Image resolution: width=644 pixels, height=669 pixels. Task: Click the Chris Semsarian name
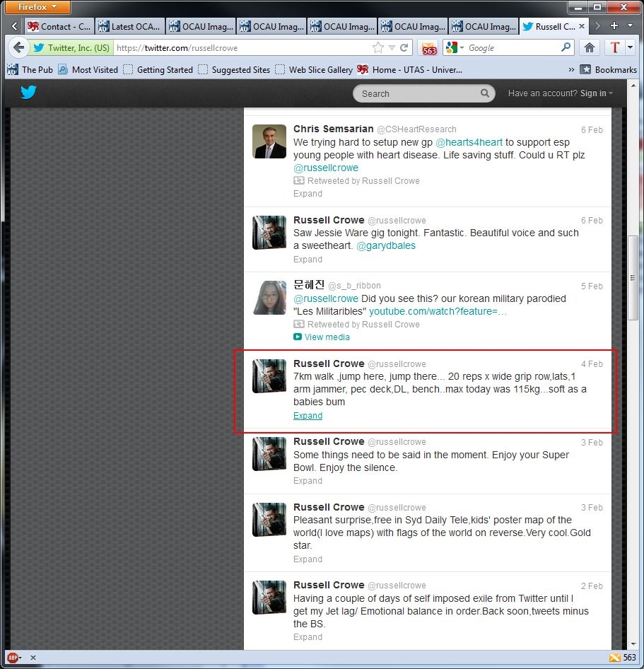click(334, 129)
